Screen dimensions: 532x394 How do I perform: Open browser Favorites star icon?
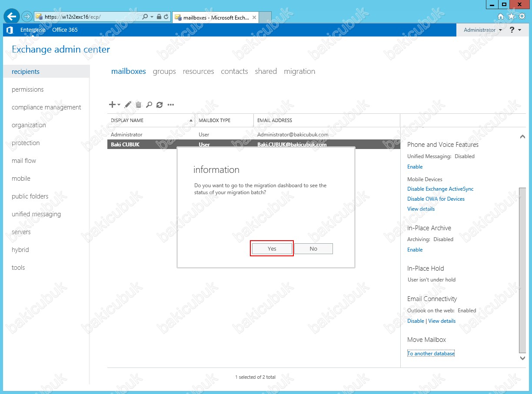click(x=511, y=17)
